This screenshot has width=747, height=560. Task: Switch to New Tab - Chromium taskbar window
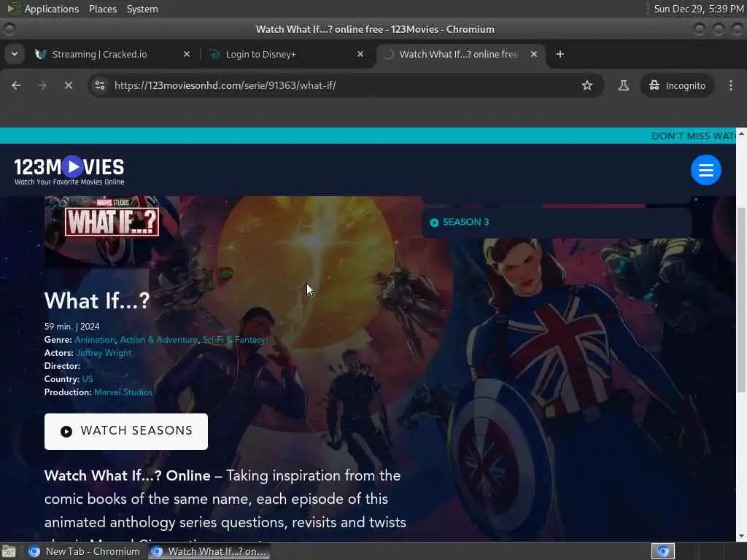coord(85,551)
